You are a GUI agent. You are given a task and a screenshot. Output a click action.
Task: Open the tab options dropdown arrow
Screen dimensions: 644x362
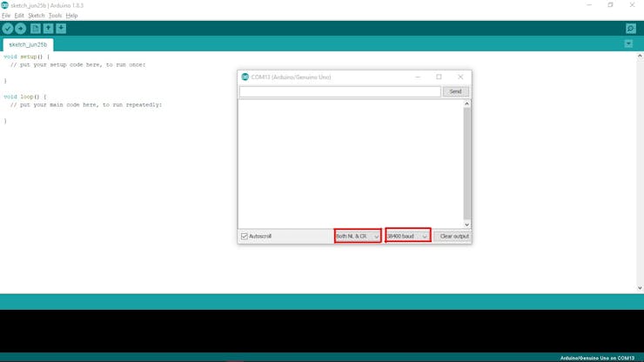pyautogui.click(x=628, y=44)
